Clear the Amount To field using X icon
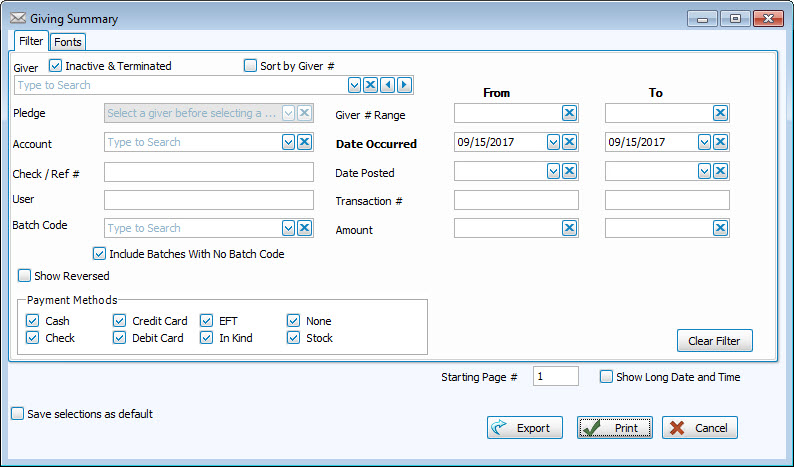Screen dimensions: 794x467 click(x=720, y=228)
